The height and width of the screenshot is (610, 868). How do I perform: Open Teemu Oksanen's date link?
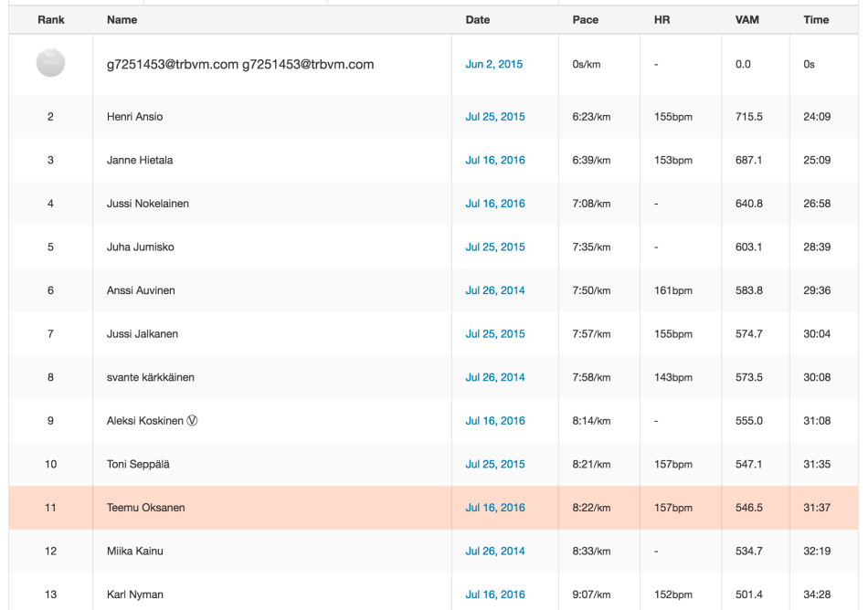click(x=495, y=508)
